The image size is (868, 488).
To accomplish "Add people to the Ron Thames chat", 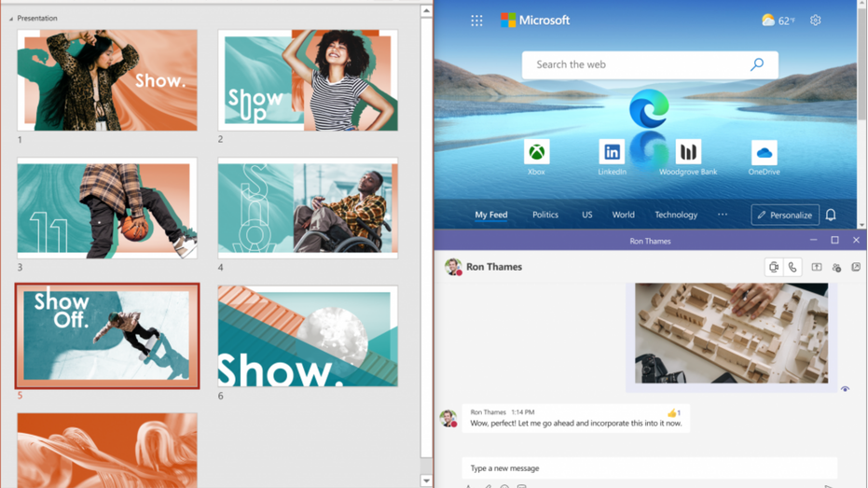I will click(x=836, y=268).
